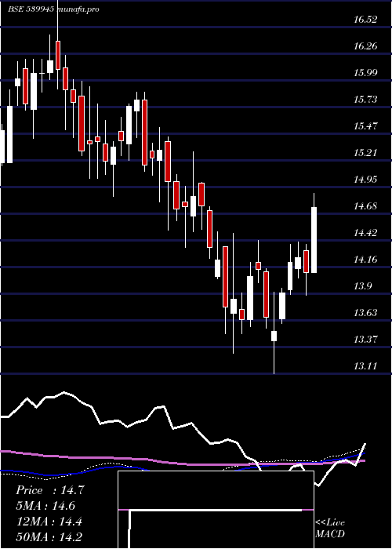392x549 pixels.
Task: Select the 15.73 price axis label
Action: tap(365, 100)
